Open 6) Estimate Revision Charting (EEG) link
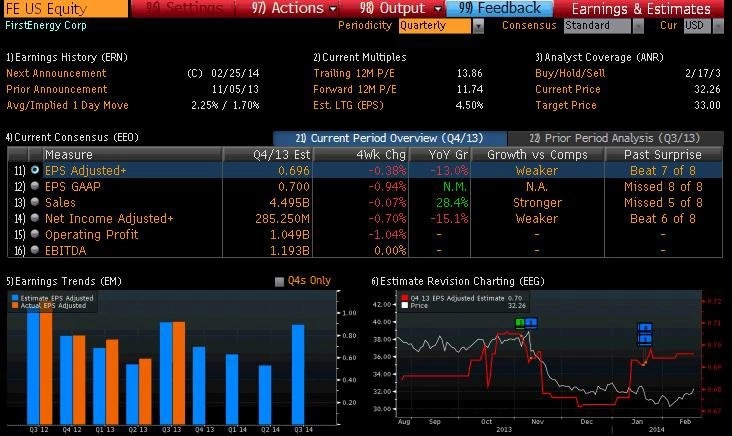The height and width of the screenshot is (436, 732). (458, 281)
